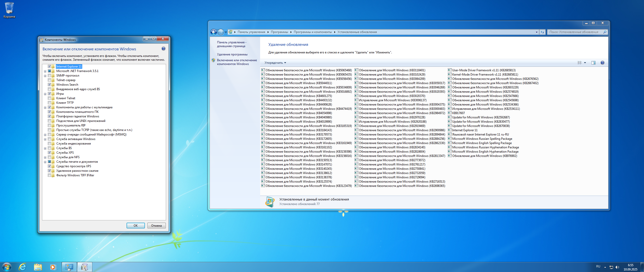Click the volume speaker tray icon
The image size is (644, 272).
point(617,267)
